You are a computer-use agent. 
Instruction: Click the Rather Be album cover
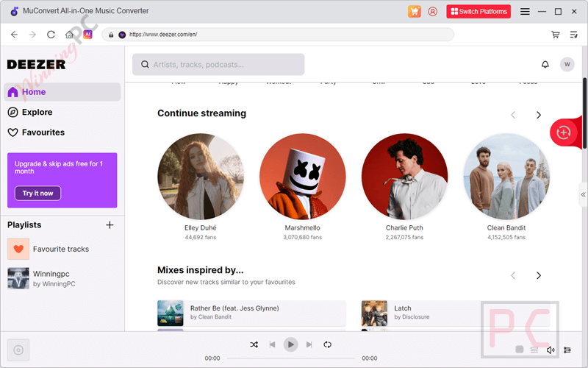click(x=171, y=314)
